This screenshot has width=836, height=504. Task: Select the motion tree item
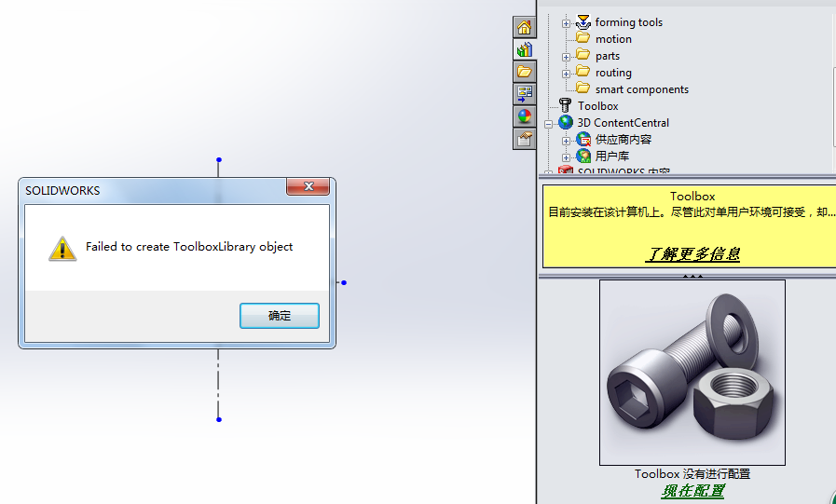point(613,39)
